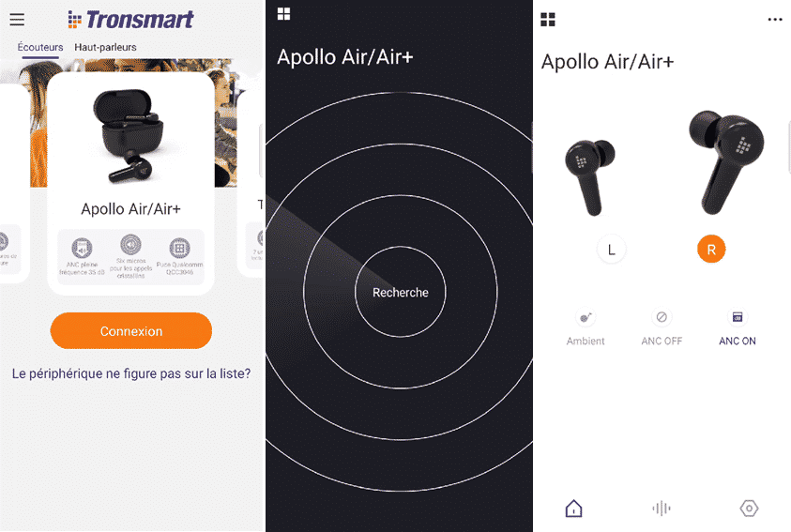Open the hamburger menu beside Tronsmart logo

[17, 19]
